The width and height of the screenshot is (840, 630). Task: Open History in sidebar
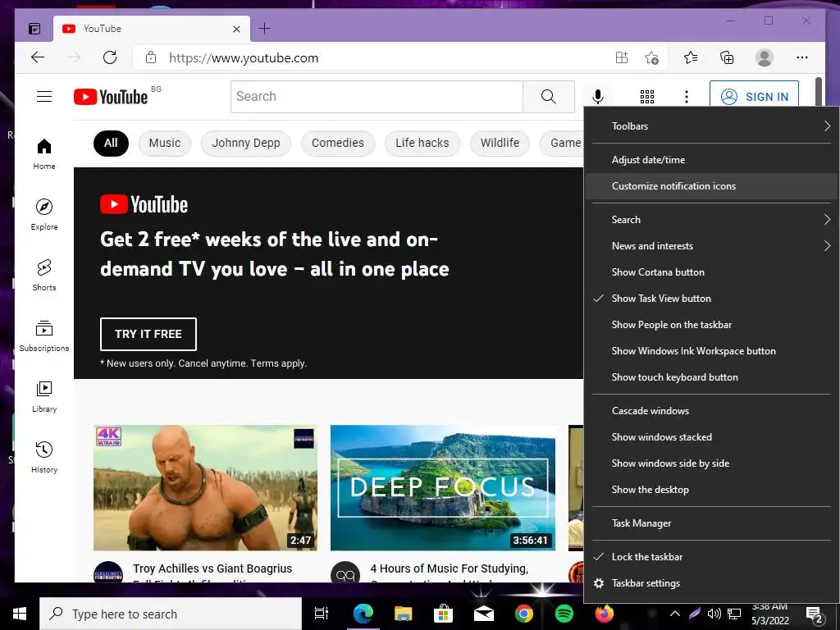point(44,457)
